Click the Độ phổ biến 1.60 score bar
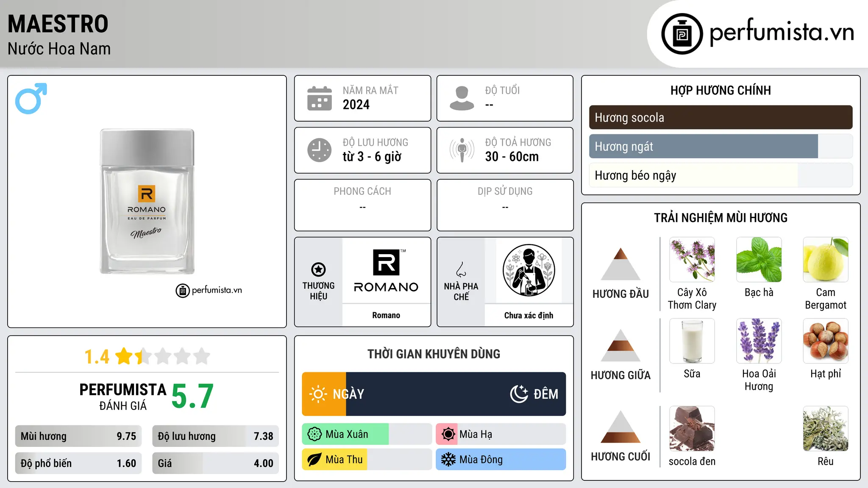Image resolution: width=868 pixels, height=488 pixels. 78,463
